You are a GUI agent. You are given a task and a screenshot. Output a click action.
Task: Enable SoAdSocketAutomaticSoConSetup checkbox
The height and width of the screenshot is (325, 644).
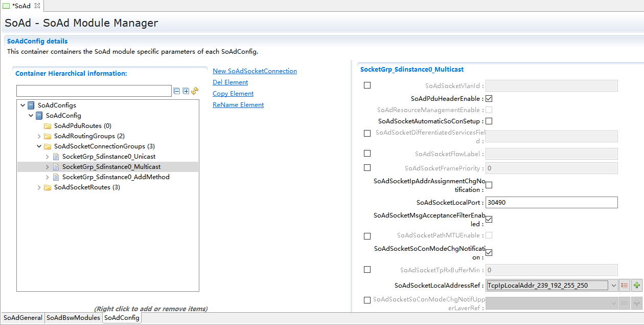489,121
